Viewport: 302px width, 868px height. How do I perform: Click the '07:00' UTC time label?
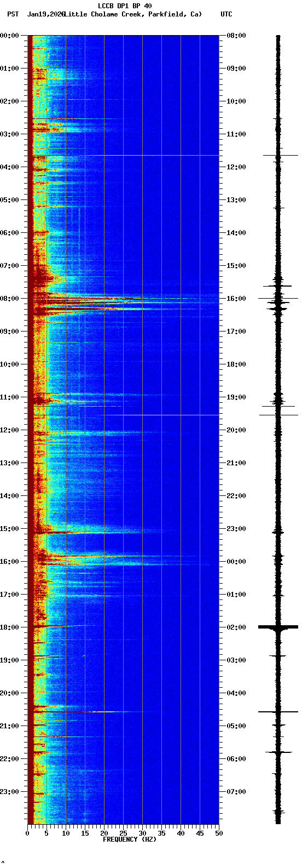point(236,792)
